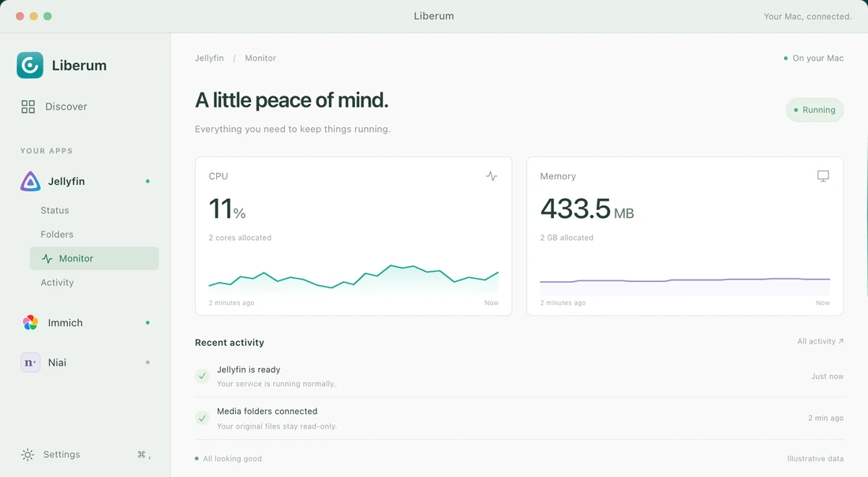This screenshot has width=868, height=477.
Task: Open Settings in the sidebar
Action: [x=62, y=454]
